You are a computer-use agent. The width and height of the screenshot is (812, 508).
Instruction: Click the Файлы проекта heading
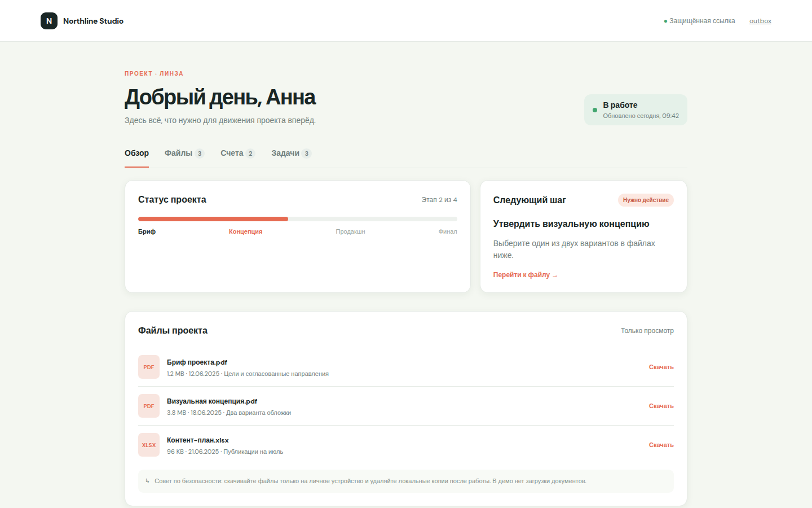click(x=173, y=331)
